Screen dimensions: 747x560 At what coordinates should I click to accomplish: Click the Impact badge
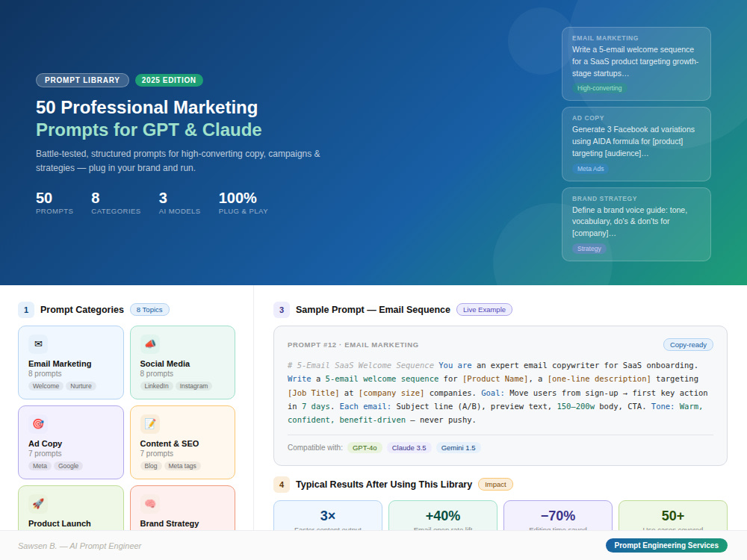click(495, 485)
